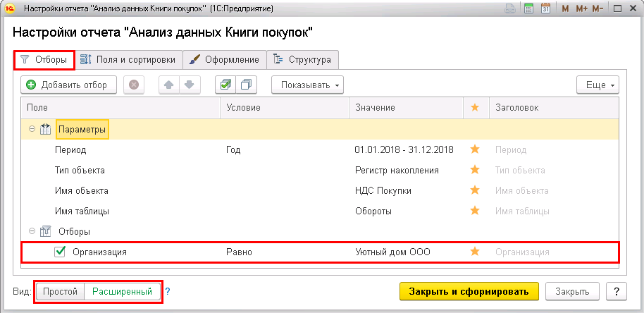The image size is (644, 313).
Task: Check all filters icon button
Action: [x=225, y=85]
